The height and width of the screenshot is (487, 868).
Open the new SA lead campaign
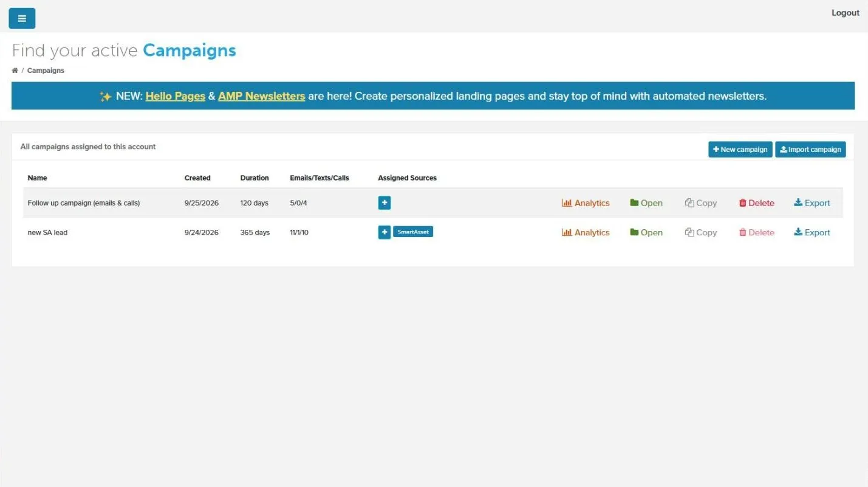pyautogui.click(x=646, y=232)
